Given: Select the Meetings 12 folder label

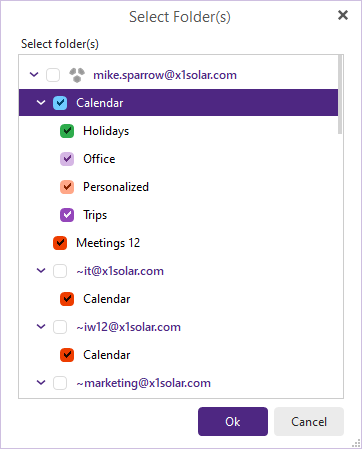Looking at the screenshot, I should pyautogui.click(x=108, y=243).
